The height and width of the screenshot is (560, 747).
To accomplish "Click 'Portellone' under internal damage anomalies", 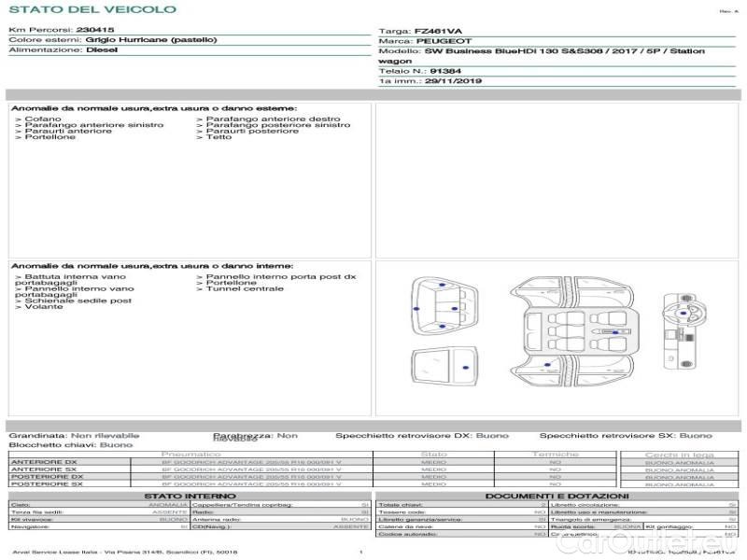I will pyautogui.click(x=226, y=283).
